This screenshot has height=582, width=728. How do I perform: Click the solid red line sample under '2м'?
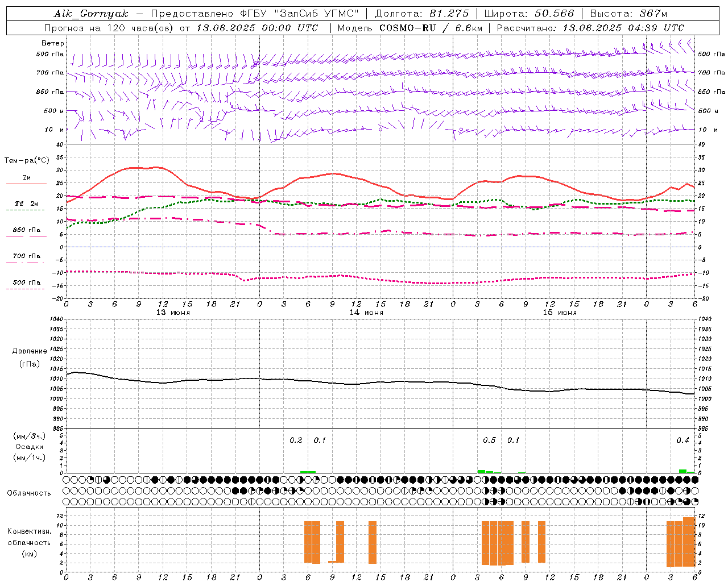(26, 184)
